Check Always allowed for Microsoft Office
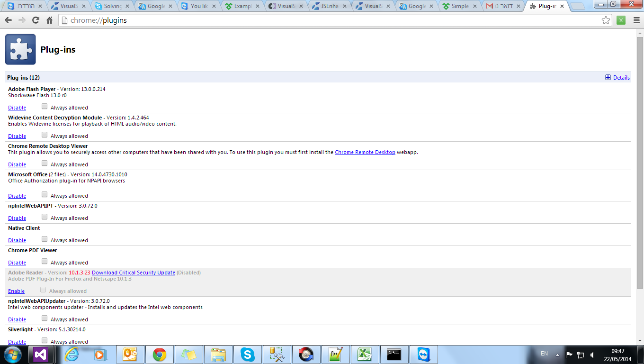The image size is (644, 364). point(45,194)
